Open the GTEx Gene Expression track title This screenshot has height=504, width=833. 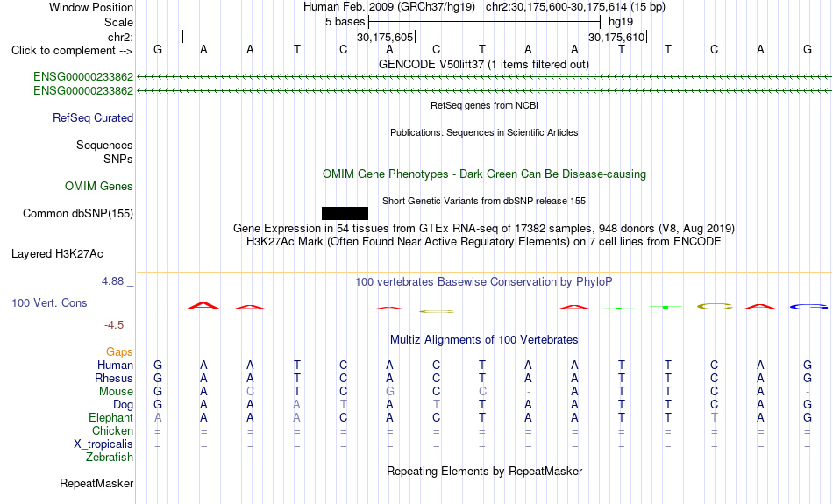tap(484, 229)
